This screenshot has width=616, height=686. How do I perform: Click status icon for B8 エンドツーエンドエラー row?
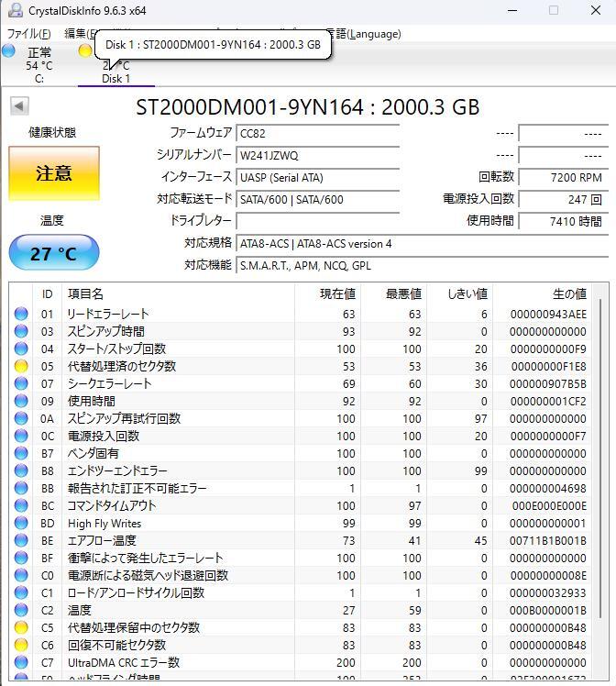[x=21, y=470]
